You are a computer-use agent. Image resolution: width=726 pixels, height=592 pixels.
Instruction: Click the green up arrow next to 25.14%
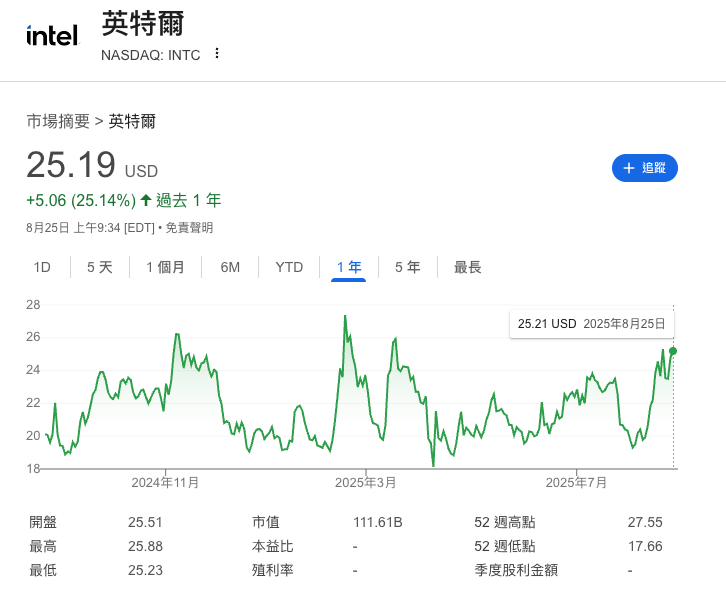146,200
